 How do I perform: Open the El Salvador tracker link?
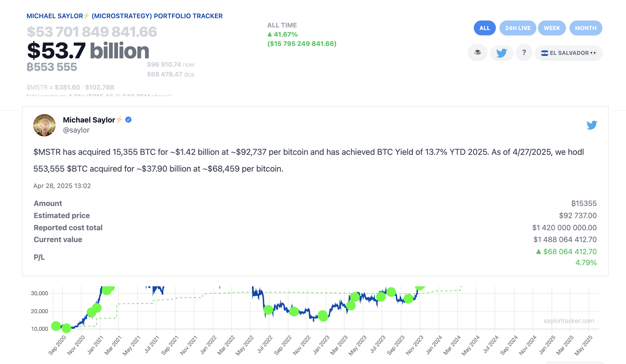click(568, 53)
